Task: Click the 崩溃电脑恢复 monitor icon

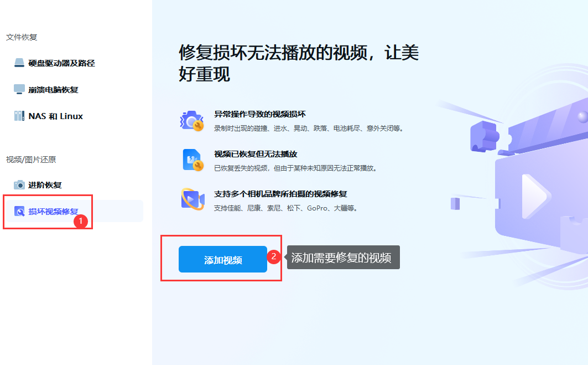Action: tap(19, 88)
